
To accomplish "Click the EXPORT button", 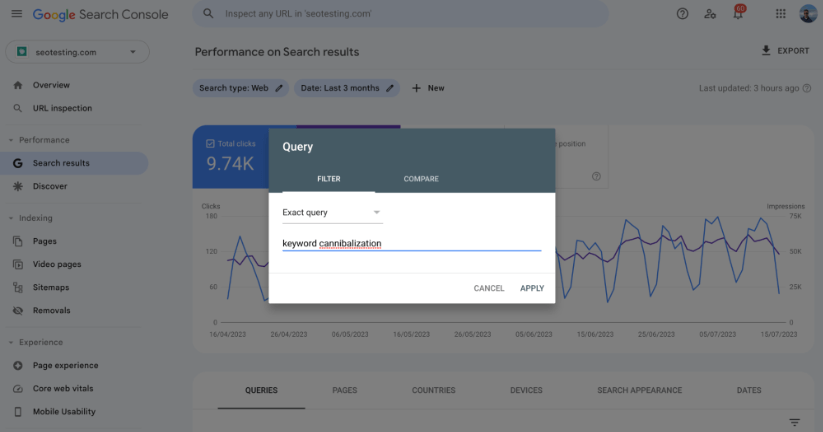I will [x=785, y=50].
